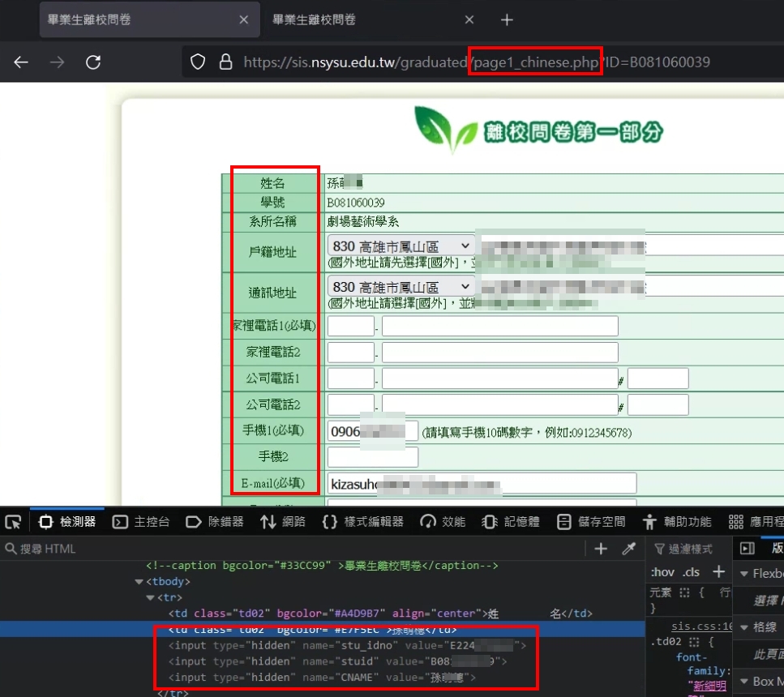Toggle the three-pane inspector view
The image size is (784, 697).
747,549
